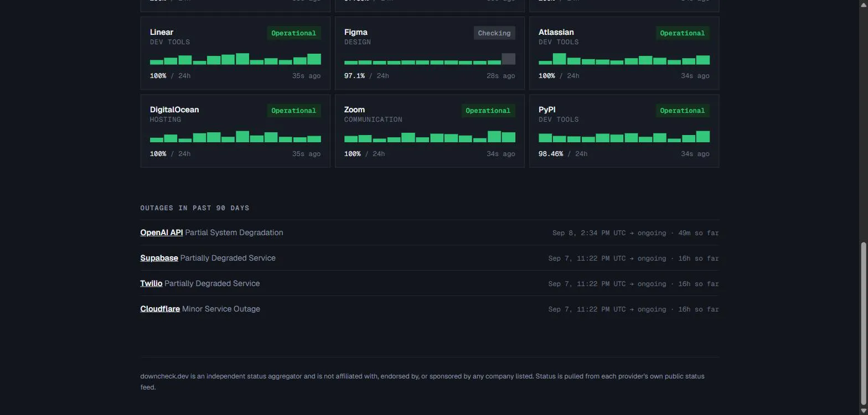This screenshot has height=415, width=868.
Task: Click the Linear uptime bar chart
Action: (235, 59)
